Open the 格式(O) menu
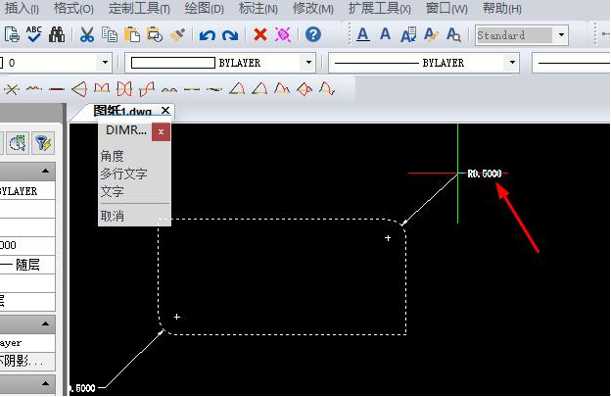611x397 pixels. 74,8
